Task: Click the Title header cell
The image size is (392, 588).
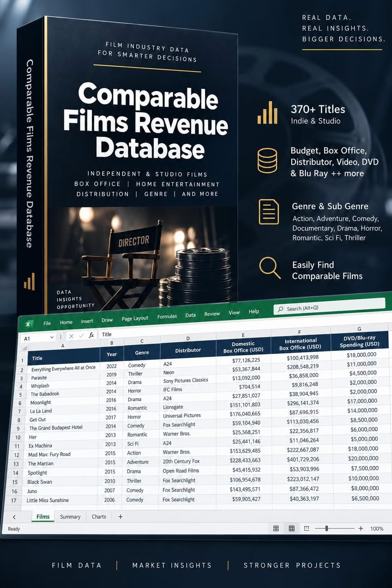Action: tap(63, 356)
